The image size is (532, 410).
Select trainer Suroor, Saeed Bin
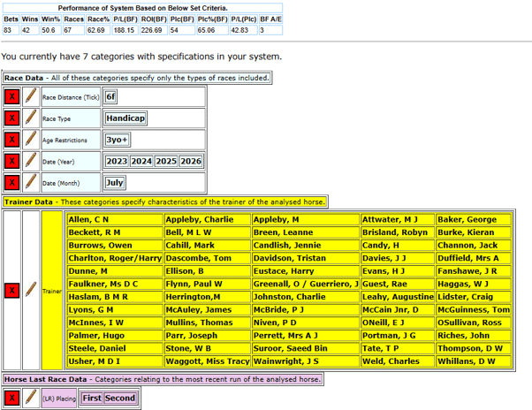pyautogui.click(x=306, y=349)
